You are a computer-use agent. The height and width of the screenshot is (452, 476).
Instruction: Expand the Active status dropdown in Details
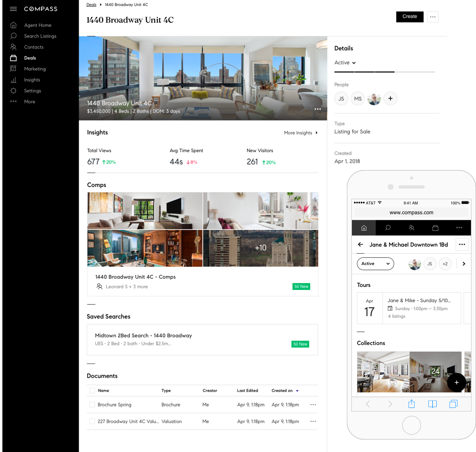point(345,63)
